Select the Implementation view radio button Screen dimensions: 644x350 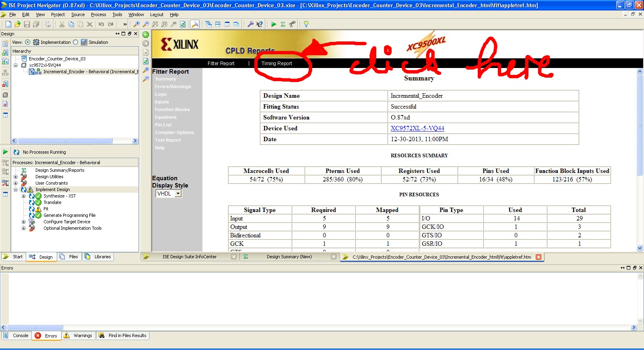27,42
